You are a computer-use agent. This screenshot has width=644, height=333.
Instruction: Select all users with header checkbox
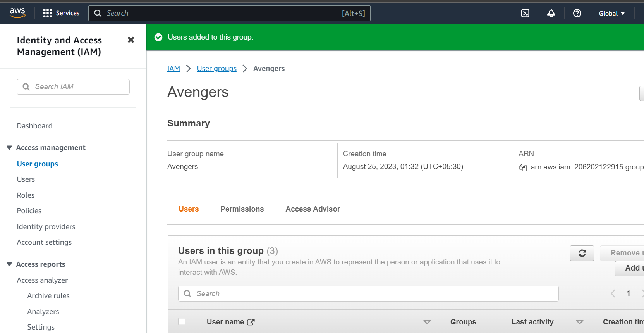pyautogui.click(x=182, y=321)
